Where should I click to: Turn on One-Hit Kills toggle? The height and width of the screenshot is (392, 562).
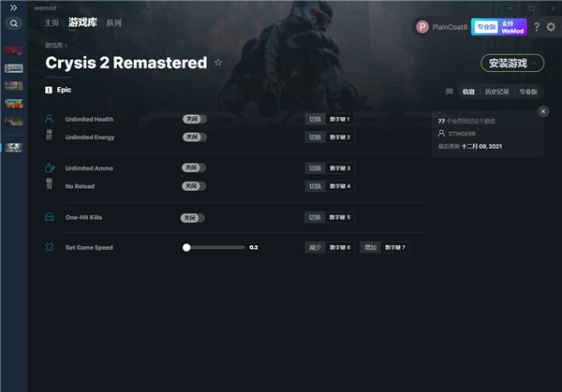[193, 217]
